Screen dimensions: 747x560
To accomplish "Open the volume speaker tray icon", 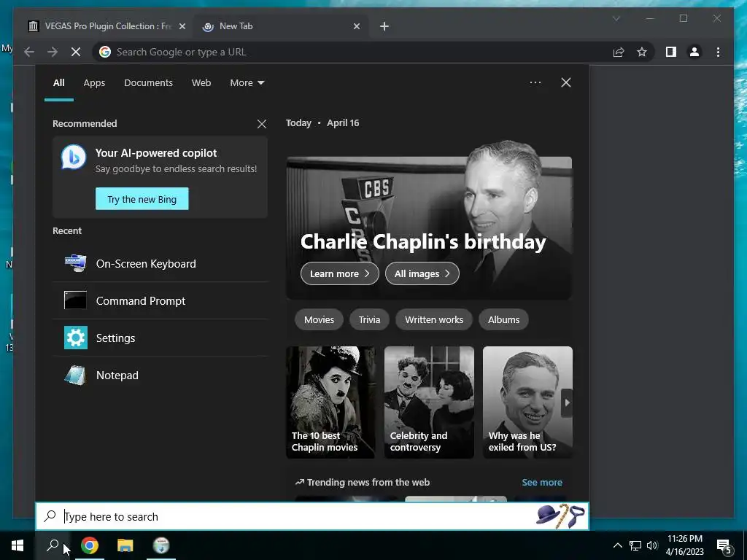I will pos(652,545).
